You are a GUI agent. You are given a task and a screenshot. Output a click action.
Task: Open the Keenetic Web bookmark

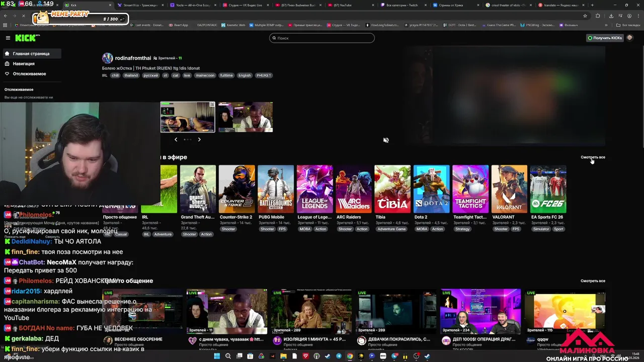click(233, 25)
